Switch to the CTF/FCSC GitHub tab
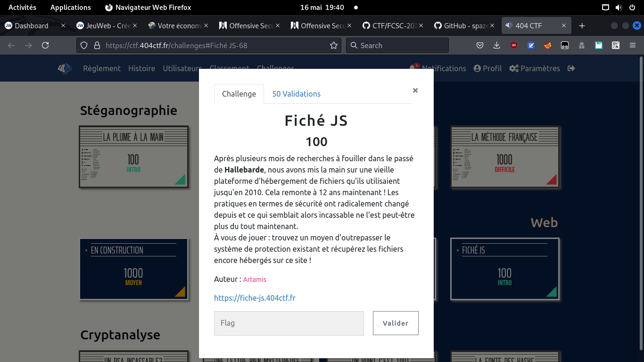644x362 pixels. [x=393, y=25]
